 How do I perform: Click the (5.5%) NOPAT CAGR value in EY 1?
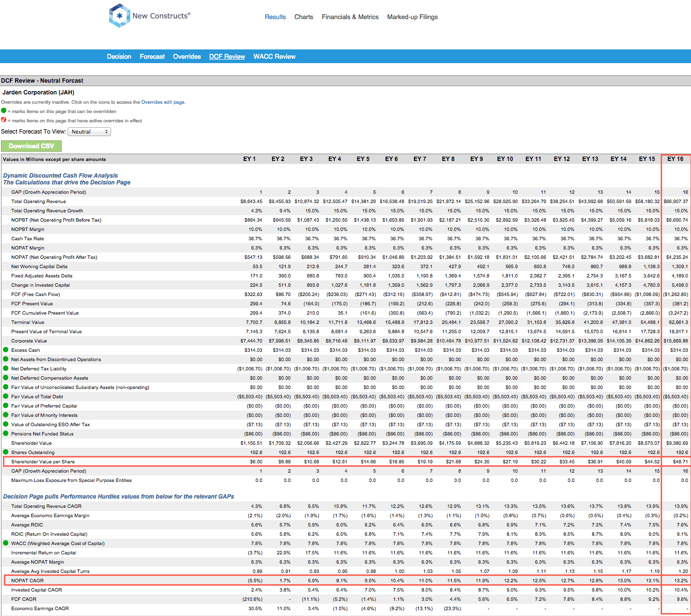tap(255, 581)
